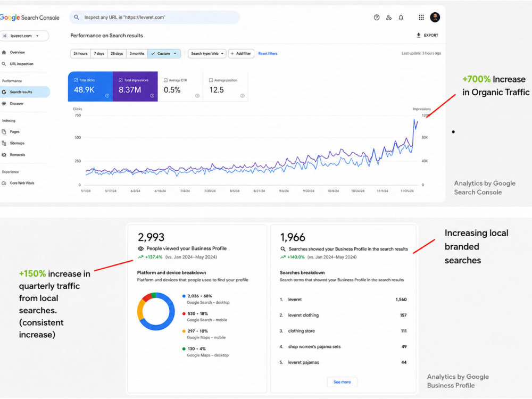Image resolution: width=532 pixels, height=399 pixels.
Task: Click the magnifier icon beside Searches showed
Action: tap(282, 249)
